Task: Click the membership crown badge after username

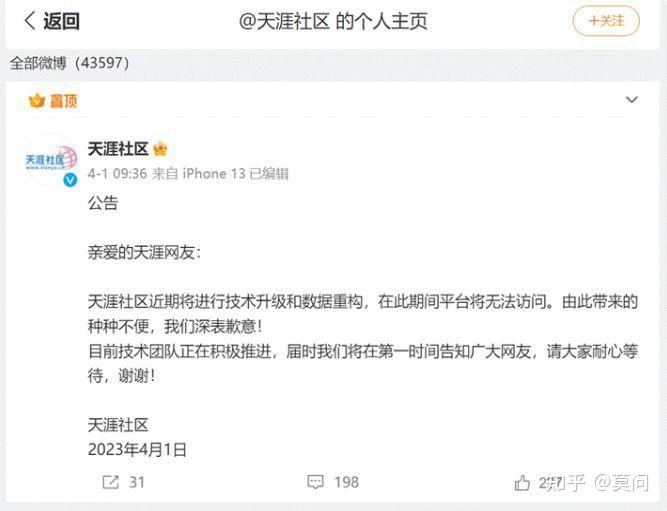Action: (x=160, y=149)
